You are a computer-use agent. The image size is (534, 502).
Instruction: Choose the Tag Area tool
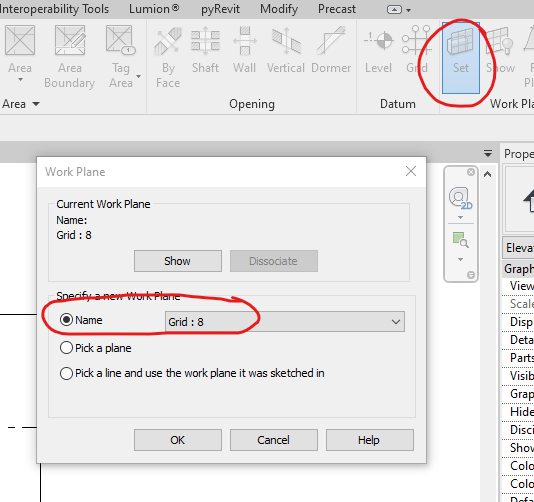(121, 56)
